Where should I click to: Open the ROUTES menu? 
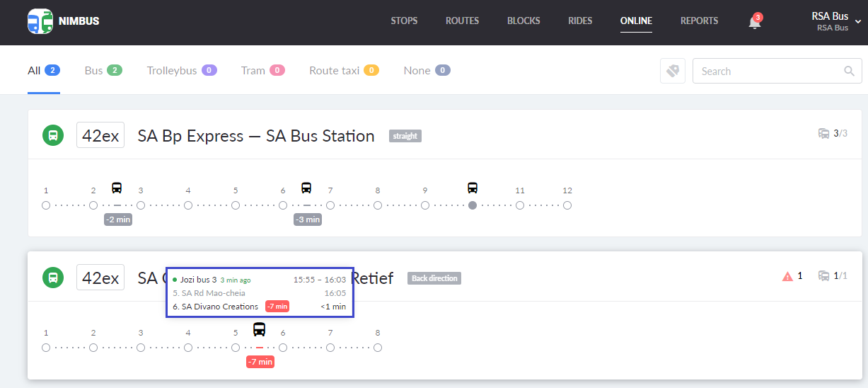coord(462,21)
